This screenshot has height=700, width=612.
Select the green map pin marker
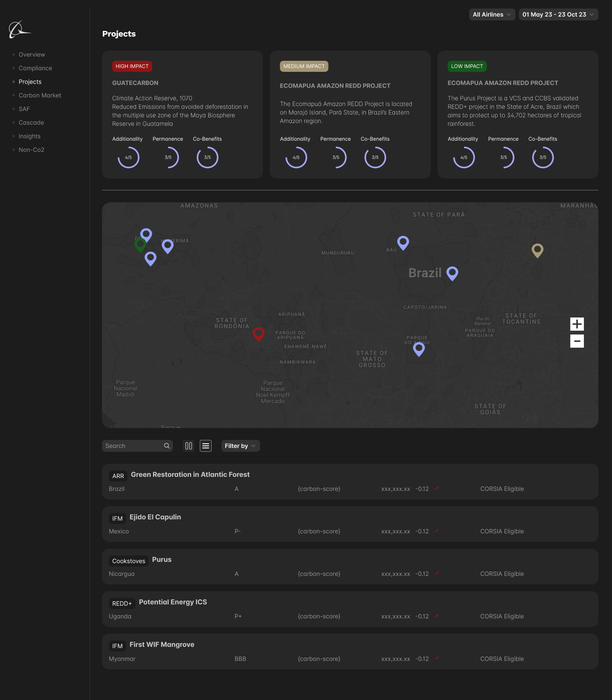point(140,244)
